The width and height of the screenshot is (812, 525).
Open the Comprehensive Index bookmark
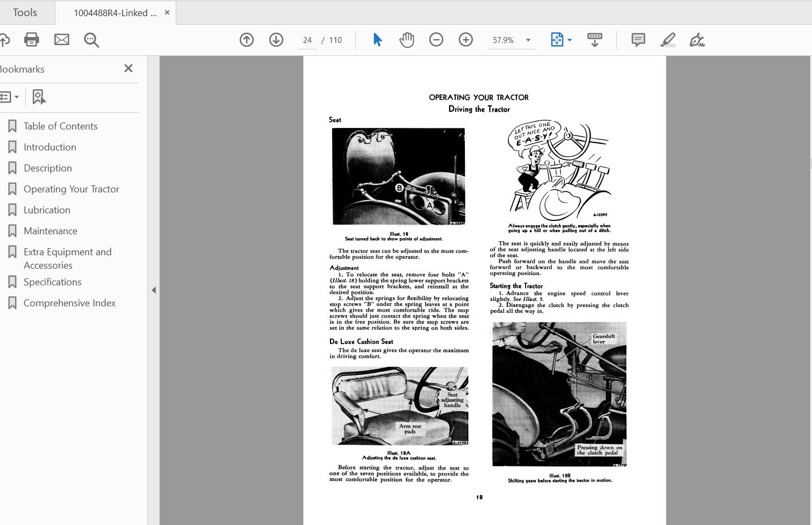(70, 303)
